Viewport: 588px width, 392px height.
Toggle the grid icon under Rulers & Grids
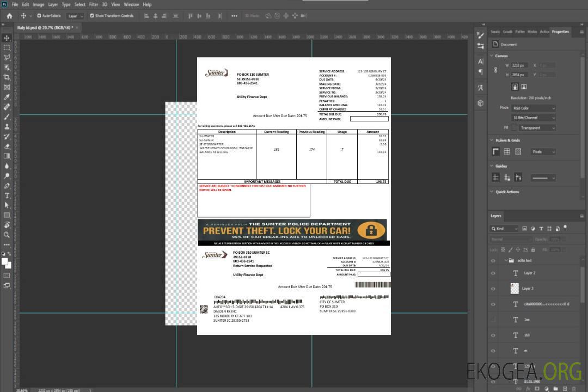click(x=507, y=151)
